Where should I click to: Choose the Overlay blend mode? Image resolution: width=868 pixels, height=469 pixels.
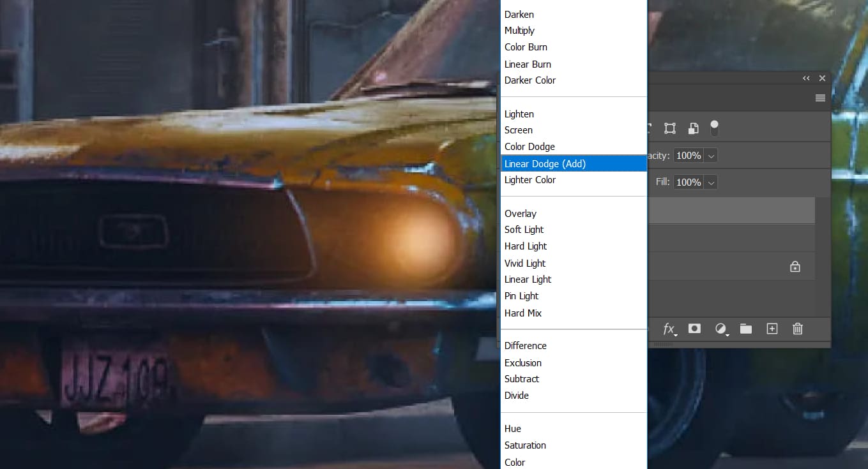click(521, 213)
